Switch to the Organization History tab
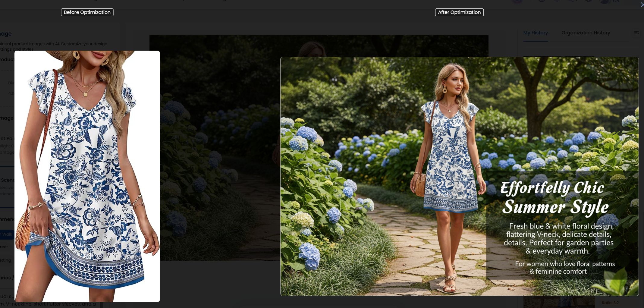The image size is (644, 308). coord(586,33)
